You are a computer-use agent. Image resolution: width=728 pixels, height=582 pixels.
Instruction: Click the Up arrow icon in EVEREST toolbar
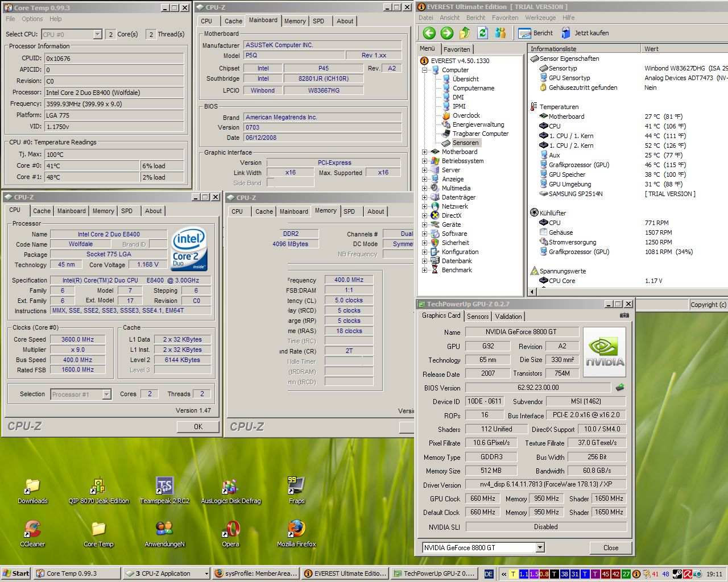pos(465,33)
